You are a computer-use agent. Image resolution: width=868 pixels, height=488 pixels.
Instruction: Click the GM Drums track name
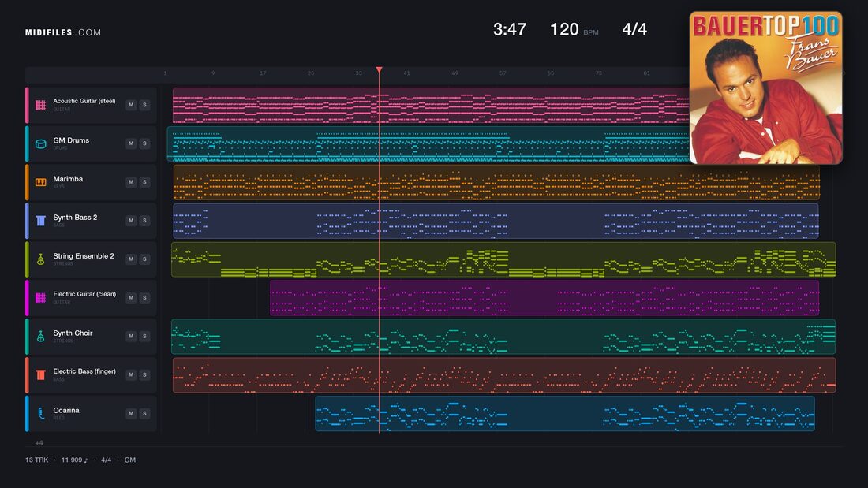pyautogui.click(x=71, y=140)
